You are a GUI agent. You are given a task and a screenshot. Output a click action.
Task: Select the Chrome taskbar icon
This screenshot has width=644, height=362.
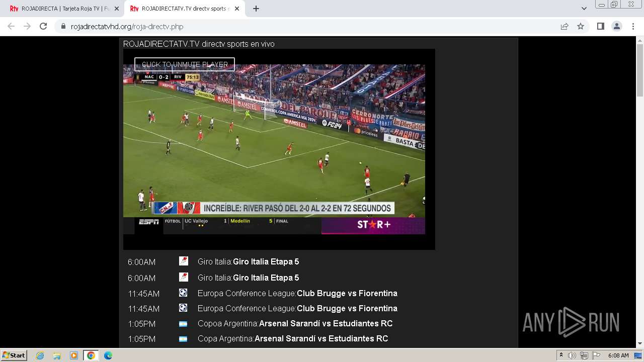[x=91, y=355]
